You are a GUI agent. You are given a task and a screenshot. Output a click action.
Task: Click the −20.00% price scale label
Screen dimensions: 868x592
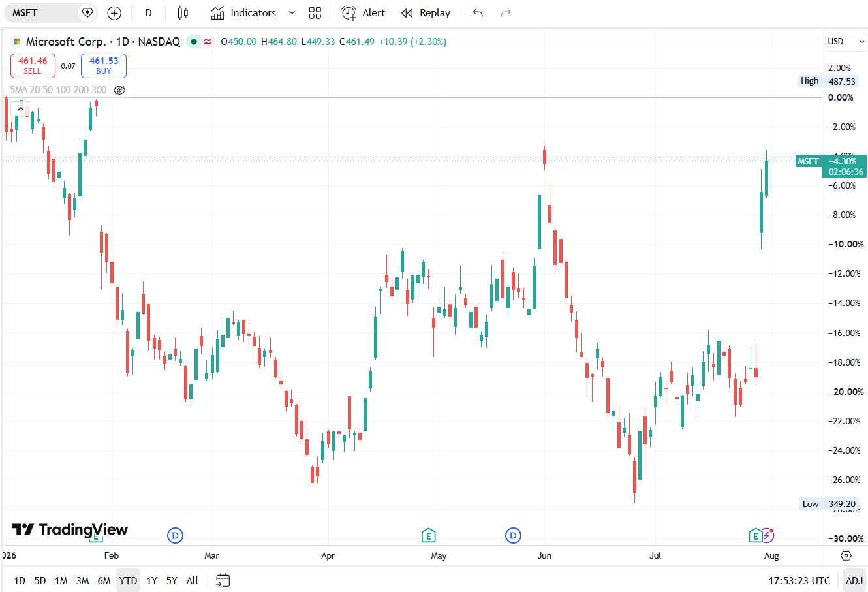tap(846, 392)
